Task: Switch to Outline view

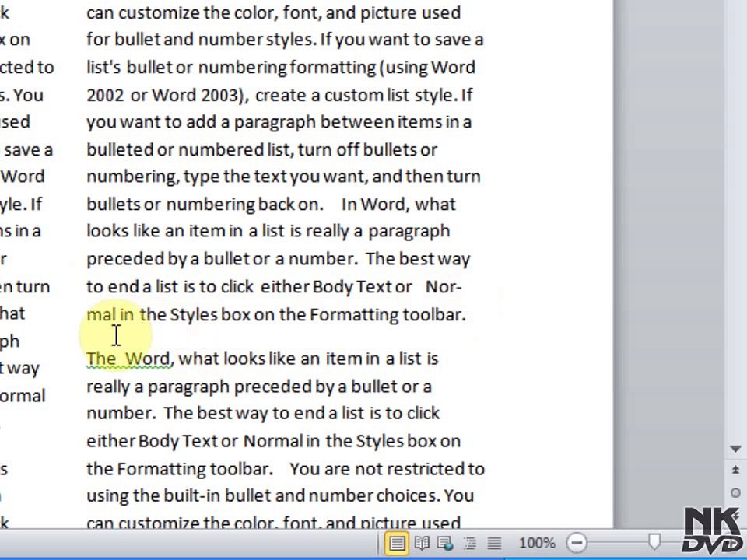Action: click(470, 543)
